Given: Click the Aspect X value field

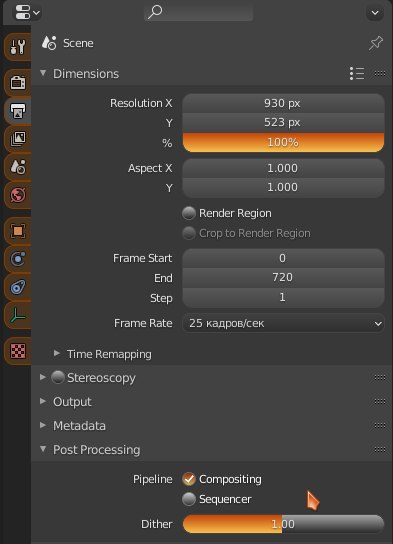Looking at the screenshot, I should [283, 168].
